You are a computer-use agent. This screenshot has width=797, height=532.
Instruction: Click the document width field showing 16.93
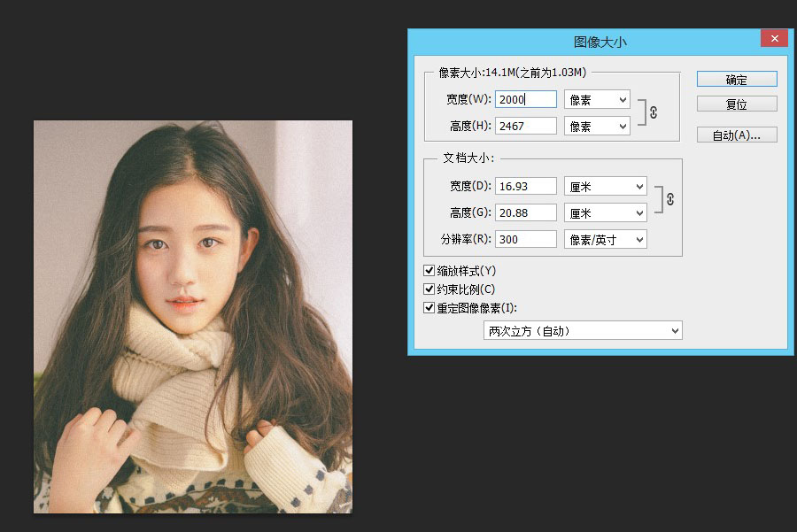point(526,187)
